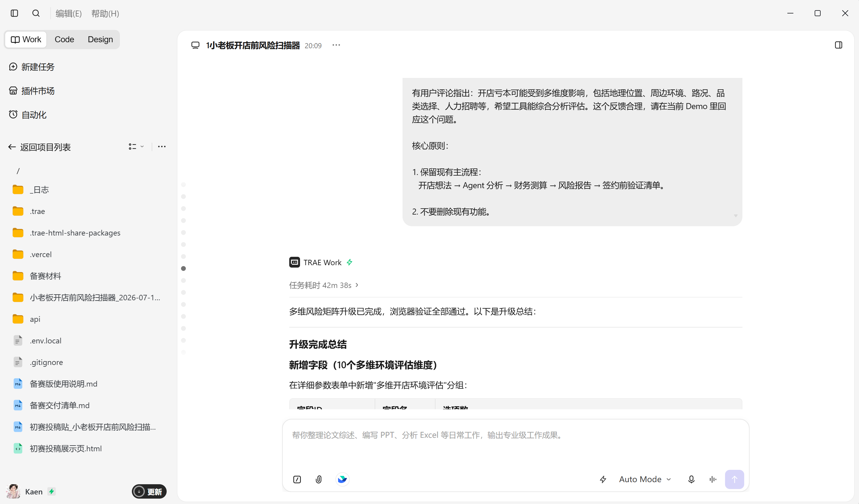Click the 更新 update button
This screenshot has width=859, height=504.
click(149, 491)
